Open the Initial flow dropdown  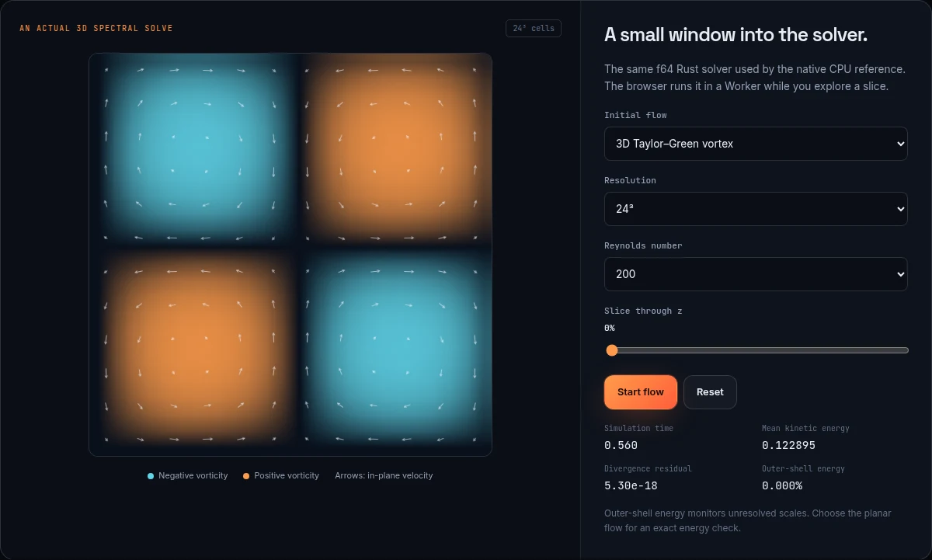pyautogui.click(x=756, y=144)
